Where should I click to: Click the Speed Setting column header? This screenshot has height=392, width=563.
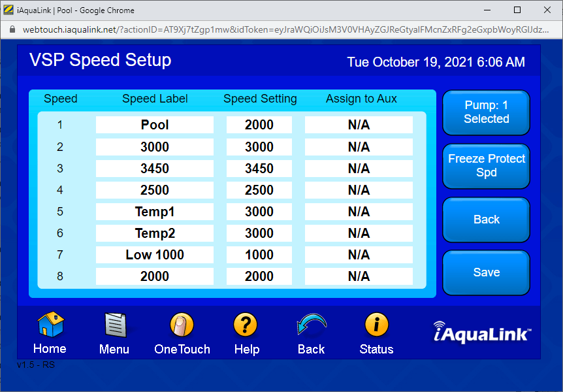coord(260,99)
